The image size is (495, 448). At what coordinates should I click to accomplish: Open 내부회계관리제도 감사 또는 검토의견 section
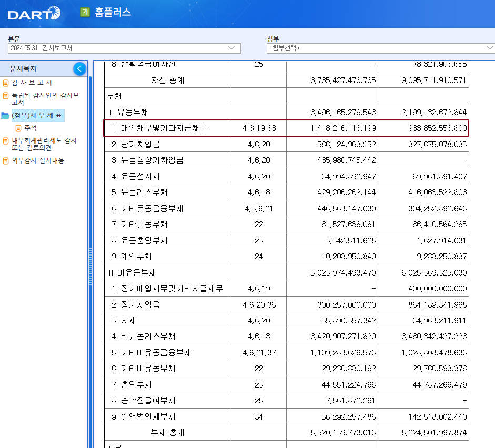pos(44,144)
